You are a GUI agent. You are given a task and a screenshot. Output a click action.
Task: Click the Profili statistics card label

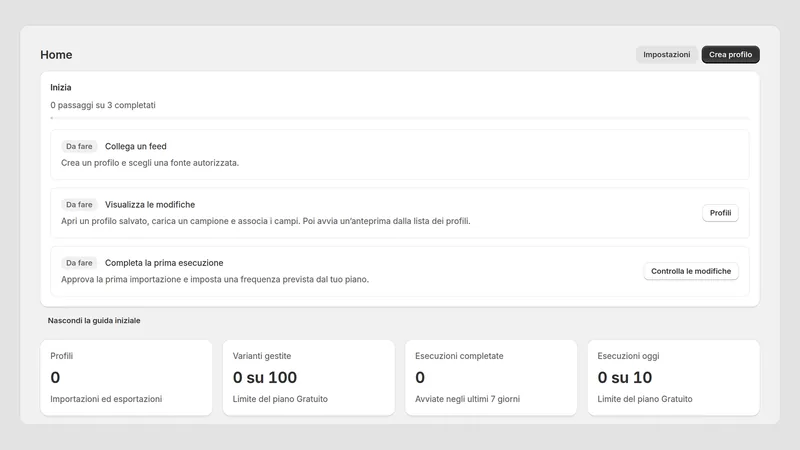click(62, 356)
